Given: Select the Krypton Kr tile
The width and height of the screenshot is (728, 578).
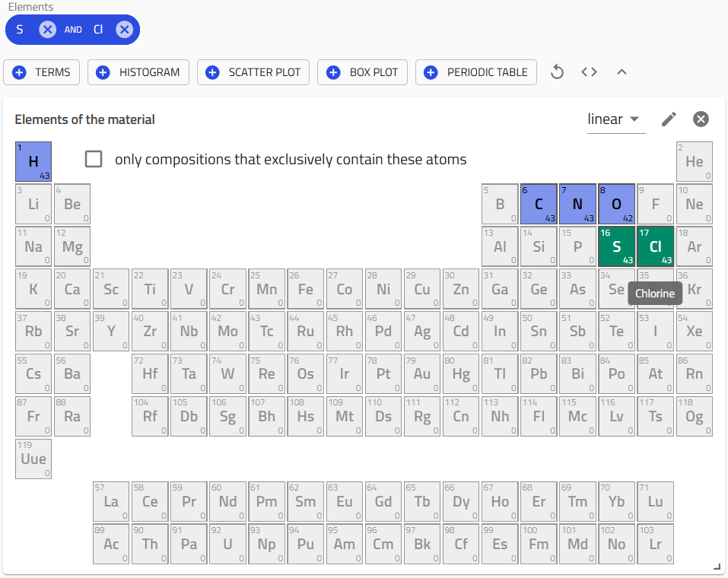Looking at the screenshot, I should click(695, 289).
